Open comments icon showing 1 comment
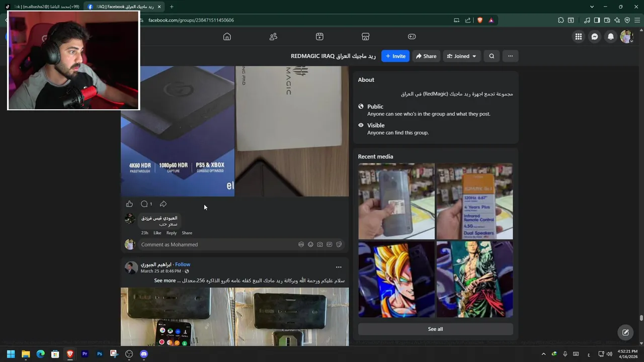644x362 pixels. (146, 204)
